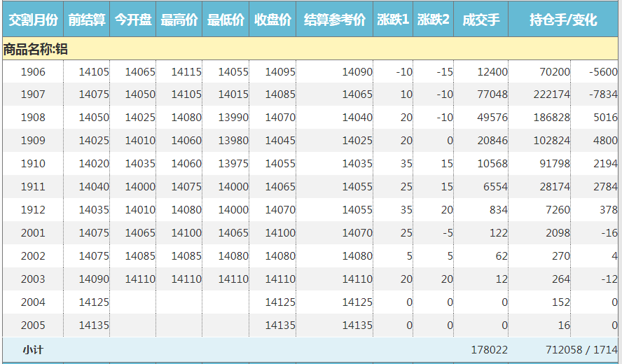Click subtotal volume 178022
This screenshot has height=364, width=622.
pyautogui.click(x=489, y=349)
